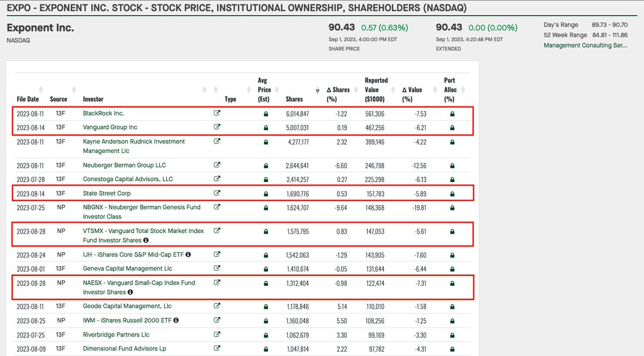The width and height of the screenshot is (644, 356).
Task: Click Port Alloc lock icon in Vanguard Group row
Action: (x=452, y=128)
